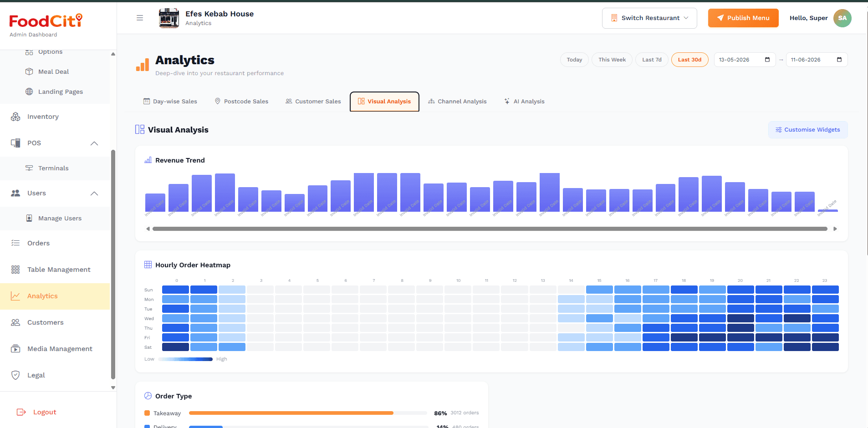
Task: Open the Switch Restaurant dropdown
Action: click(649, 18)
